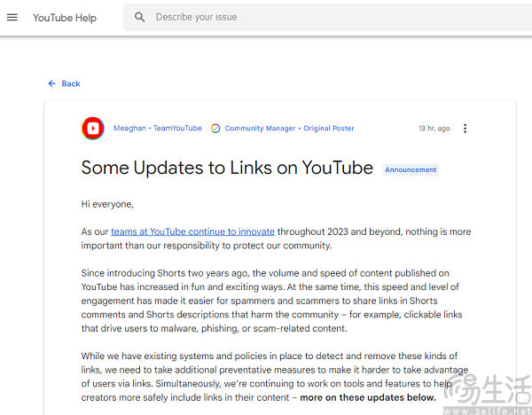The height and width of the screenshot is (415, 532).
Task: Open 'teams at YouTube continue to innovate' link
Action: (192, 231)
